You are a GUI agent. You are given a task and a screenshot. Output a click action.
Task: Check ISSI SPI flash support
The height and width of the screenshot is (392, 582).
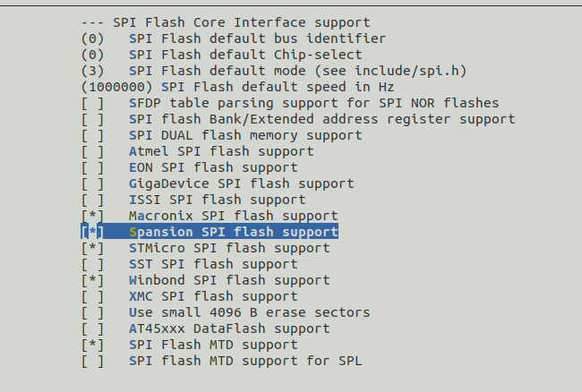(x=92, y=200)
